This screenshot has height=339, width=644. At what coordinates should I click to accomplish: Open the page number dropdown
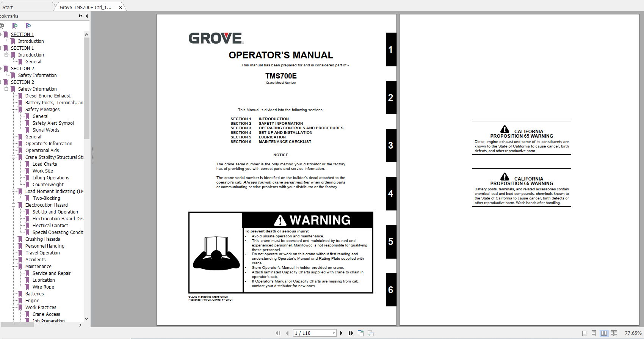[x=334, y=333]
